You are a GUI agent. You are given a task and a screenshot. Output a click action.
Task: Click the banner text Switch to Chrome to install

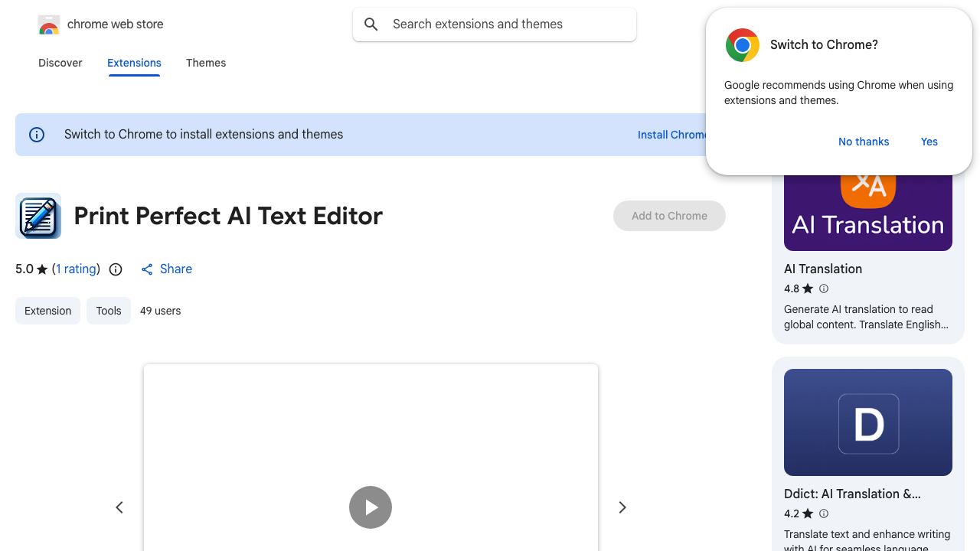click(x=204, y=135)
